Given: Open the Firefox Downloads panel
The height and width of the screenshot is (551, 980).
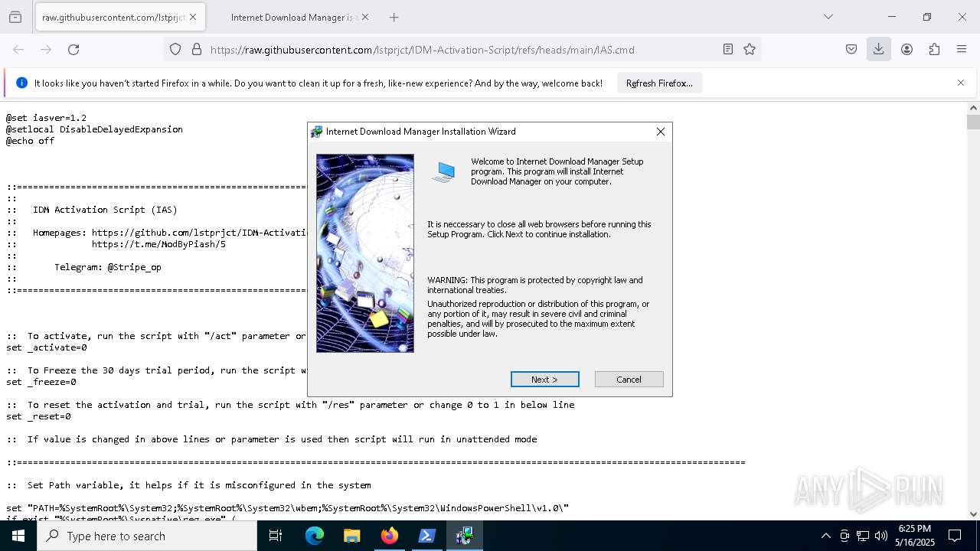Looking at the screenshot, I should (879, 50).
